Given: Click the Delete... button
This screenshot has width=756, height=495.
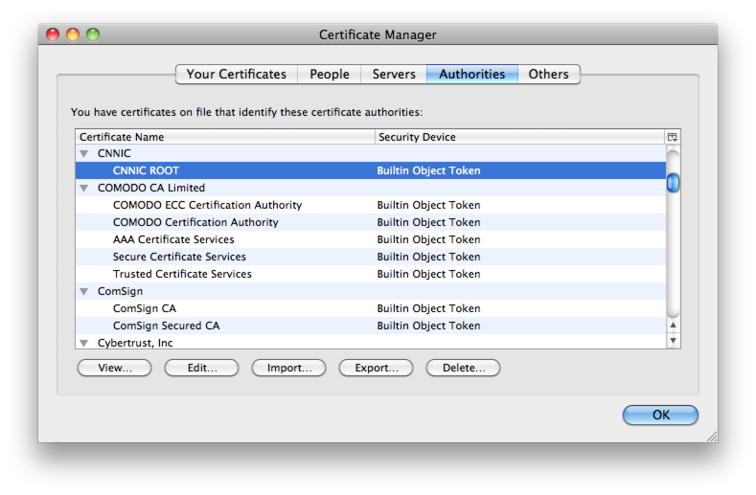Looking at the screenshot, I should pos(463,368).
